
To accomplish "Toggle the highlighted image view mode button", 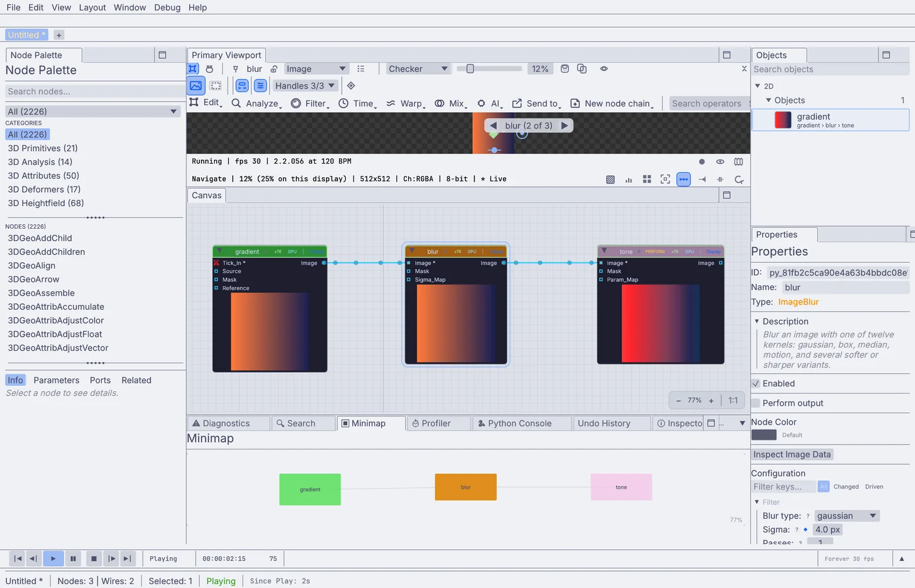I will tap(196, 86).
